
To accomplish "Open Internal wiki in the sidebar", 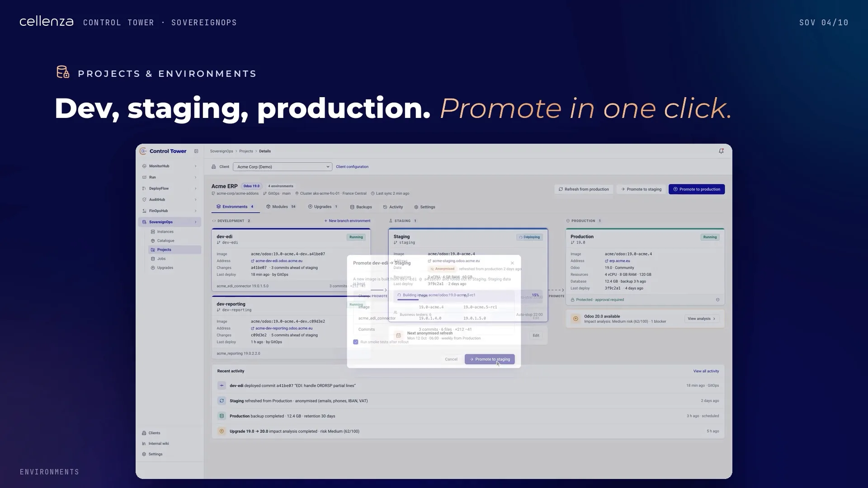I will (x=170, y=444).
